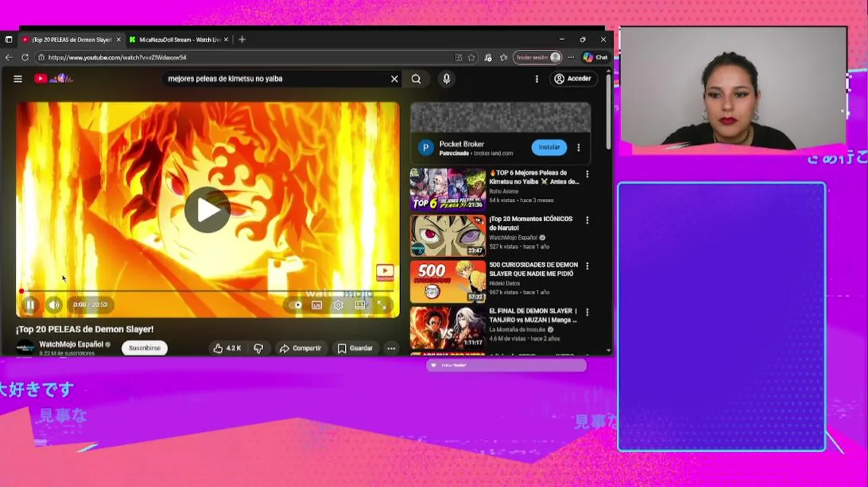Image resolution: width=868 pixels, height=487 pixels.
Task: Click the YouTube watermark in video corner
Action: pyautogui.click(x=385, y=273)
